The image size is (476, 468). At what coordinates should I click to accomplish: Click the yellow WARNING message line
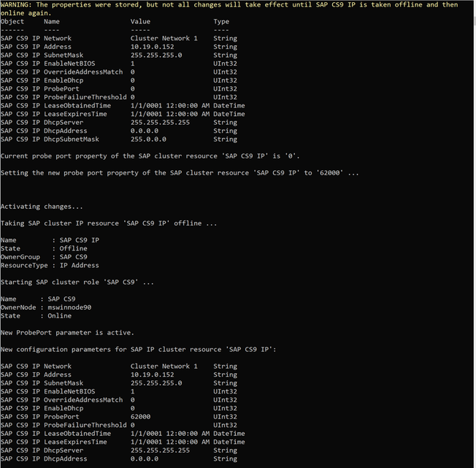click(229, 9)
